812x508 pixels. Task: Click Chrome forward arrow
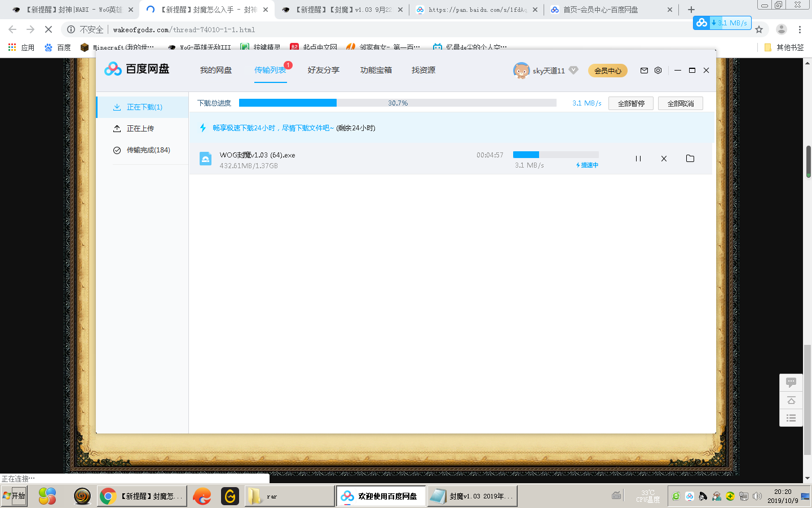tap(30, 29)
